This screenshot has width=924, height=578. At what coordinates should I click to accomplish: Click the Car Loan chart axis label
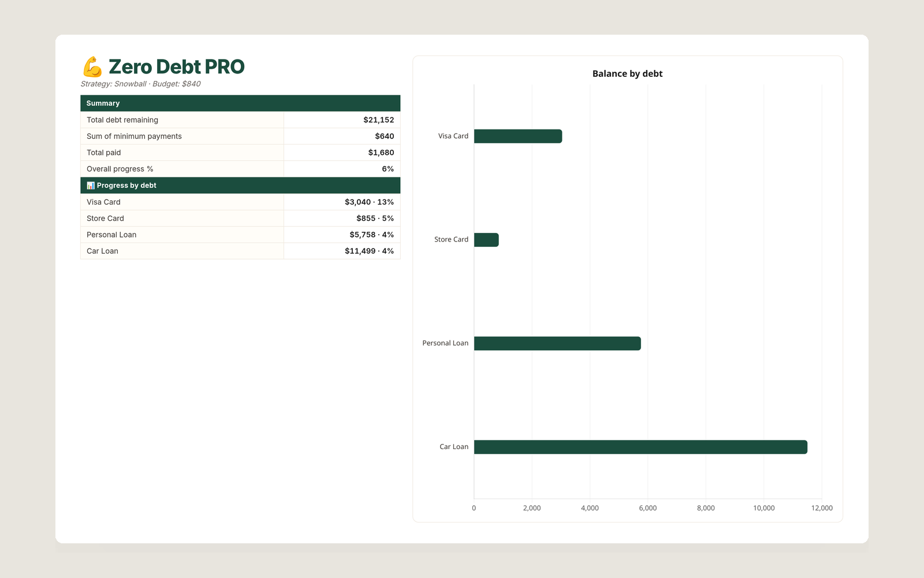pyautogui.click(x=454, y=447)
